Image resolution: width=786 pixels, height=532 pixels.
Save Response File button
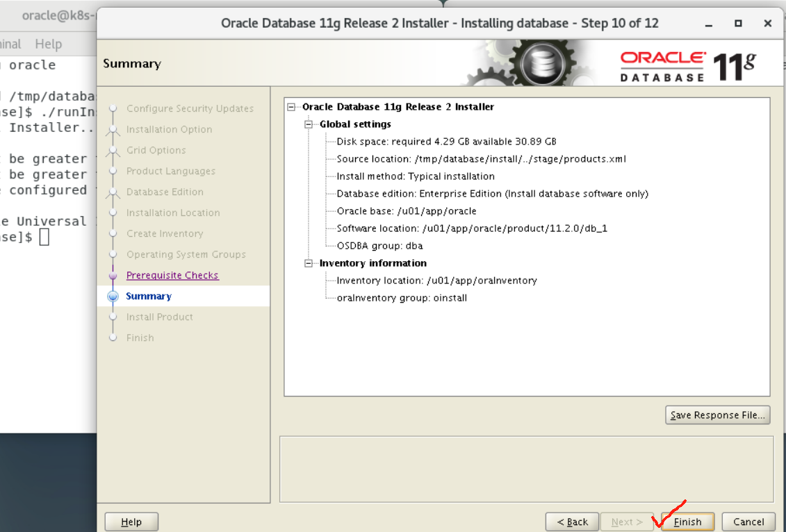coord(717,415)
